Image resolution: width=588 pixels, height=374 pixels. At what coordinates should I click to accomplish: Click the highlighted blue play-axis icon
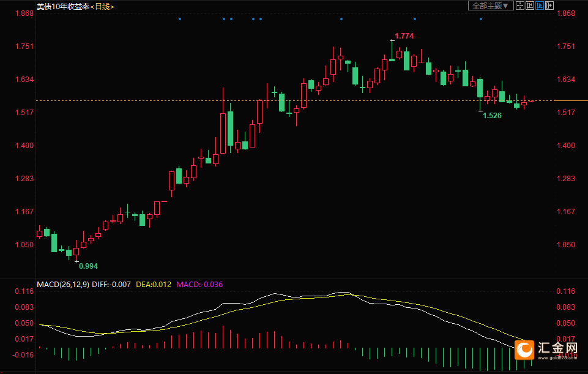(x=540, y=6)
